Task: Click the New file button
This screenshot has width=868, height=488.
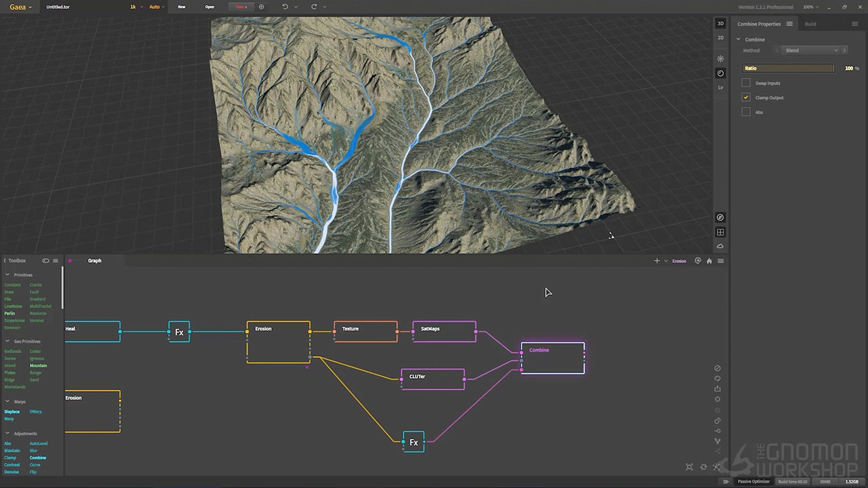Action: point(181,7)
